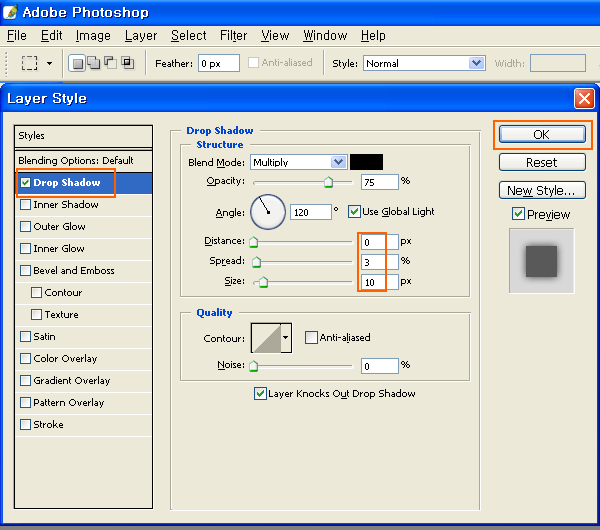Open the Style dropdown set to Normal
This screenshot has width=600, height=530.
424,63
